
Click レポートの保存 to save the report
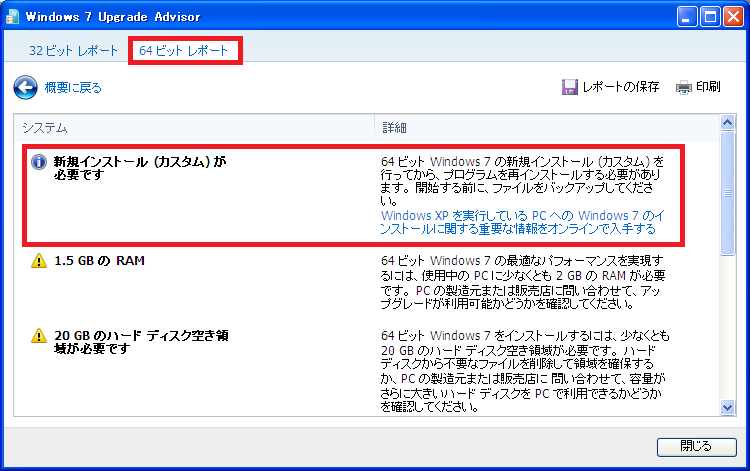620,87
